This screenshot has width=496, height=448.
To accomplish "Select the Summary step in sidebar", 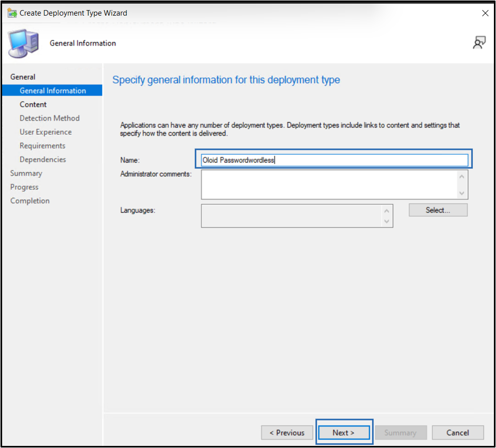I will [x=26, y=173].
